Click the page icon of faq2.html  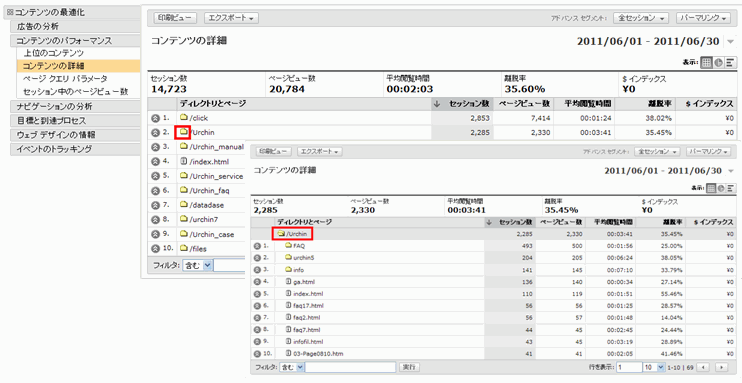click(288, 318)
